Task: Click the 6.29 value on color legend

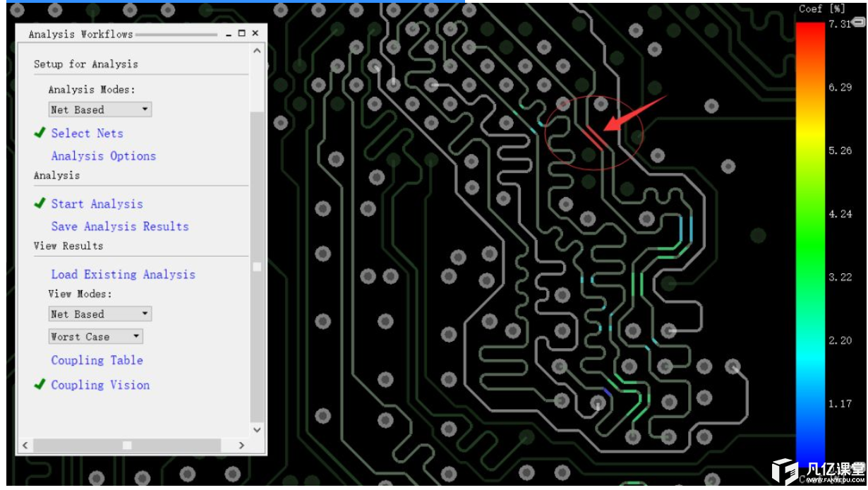Action: pyautogui.click(x=840, y=88)
